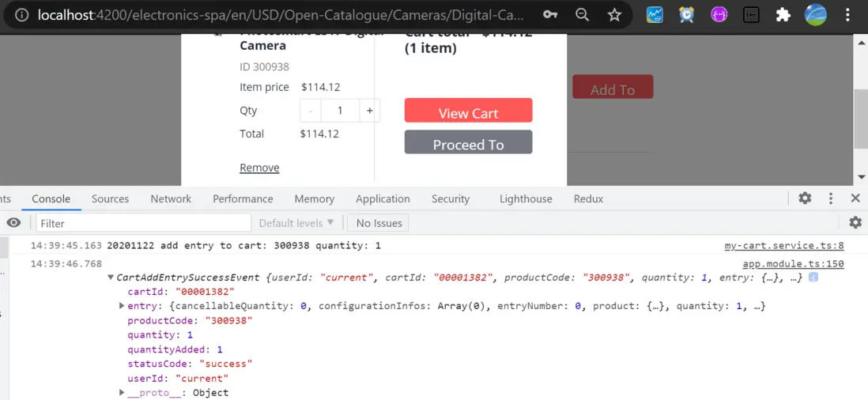
Task: Open the Redux tab
Action: point(588,199)
